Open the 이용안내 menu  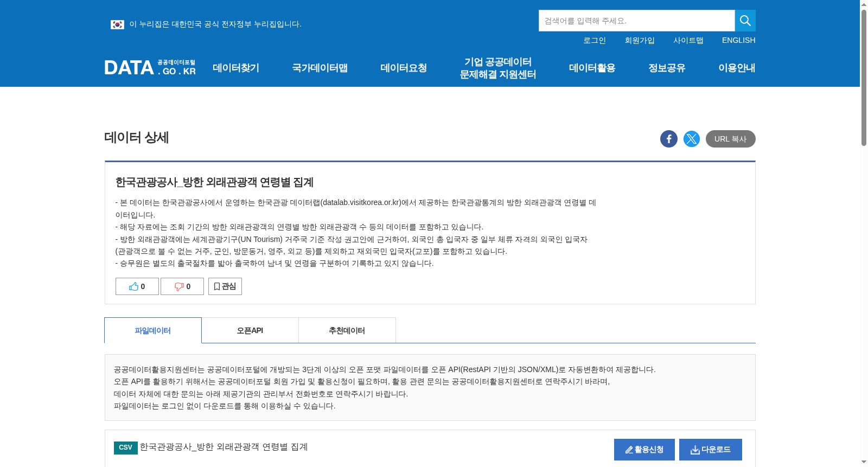click(737, 68)
